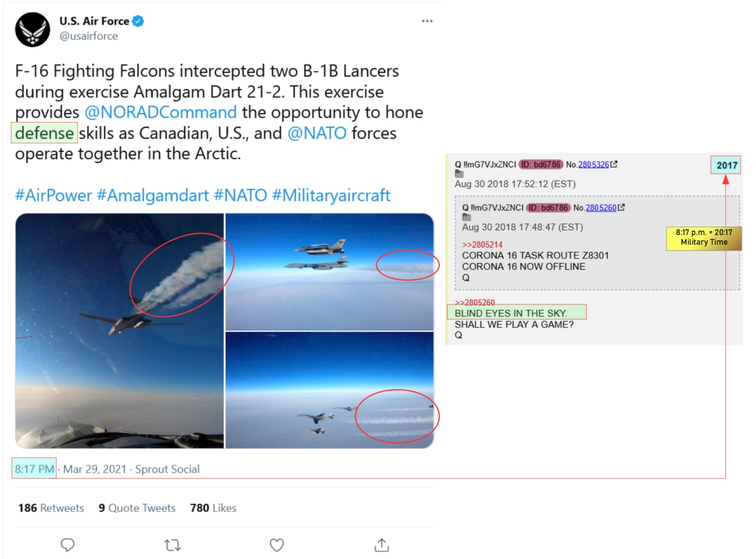Click external link icon beside No.2805326
This screenshot has height=559, width=756.
pyautogui.click(x=614, y=165)
